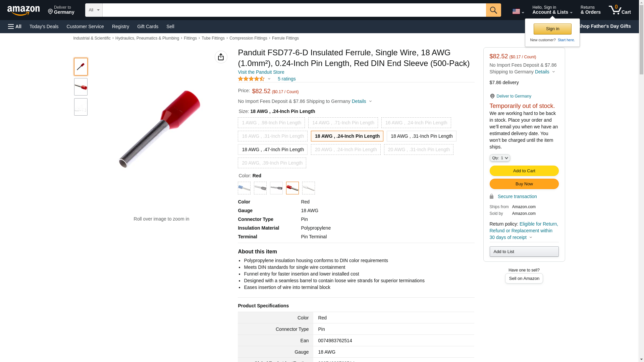Screen dimensions: 644x362
Task: Select 18 AWG, .47-Inch Pin Length size
Action: coord(272,149)
